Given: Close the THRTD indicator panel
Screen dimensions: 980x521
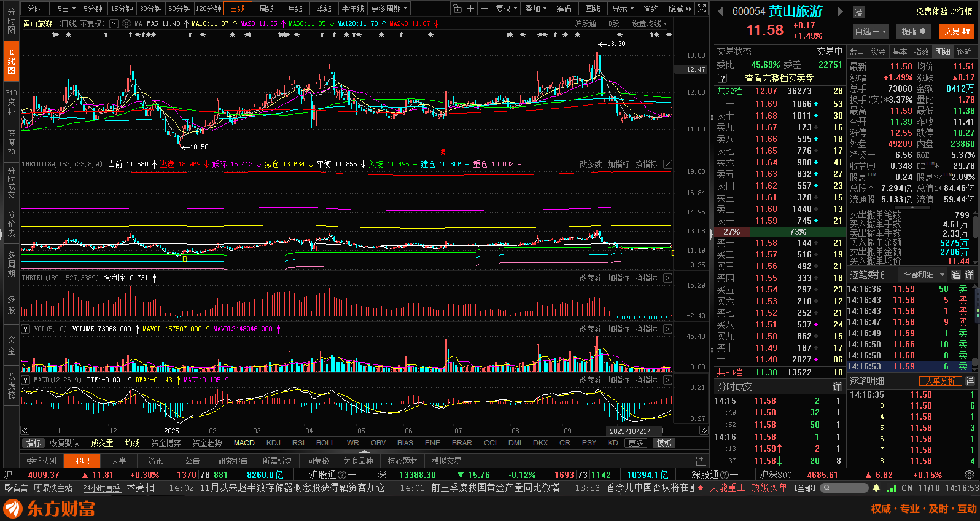Looking at the screenshot, I should click(x=667, y=165).
